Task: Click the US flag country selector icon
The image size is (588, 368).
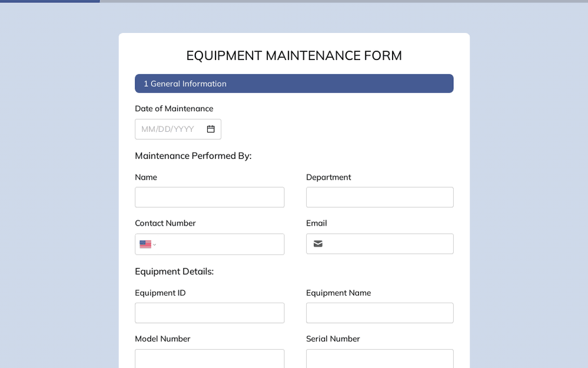Action: tap(145, 244)
